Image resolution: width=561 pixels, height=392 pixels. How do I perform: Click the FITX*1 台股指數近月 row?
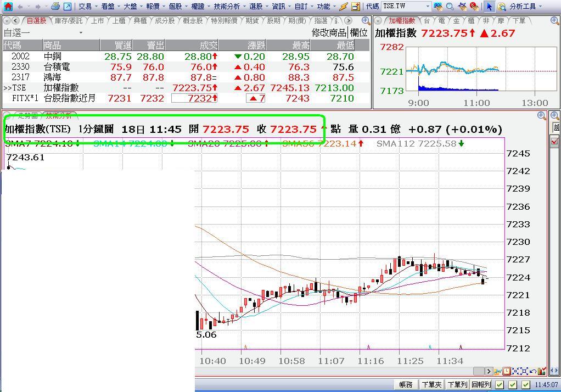tap(186, 98)
